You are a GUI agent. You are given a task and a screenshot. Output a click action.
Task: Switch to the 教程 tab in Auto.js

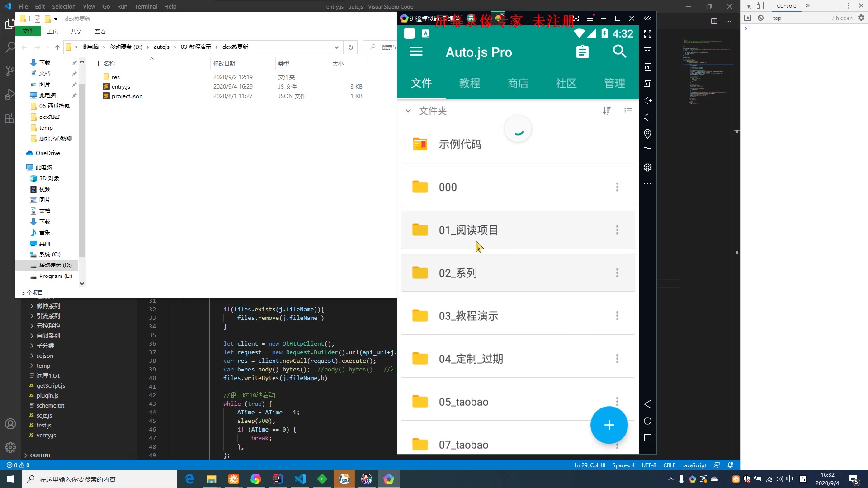(469, 83)
